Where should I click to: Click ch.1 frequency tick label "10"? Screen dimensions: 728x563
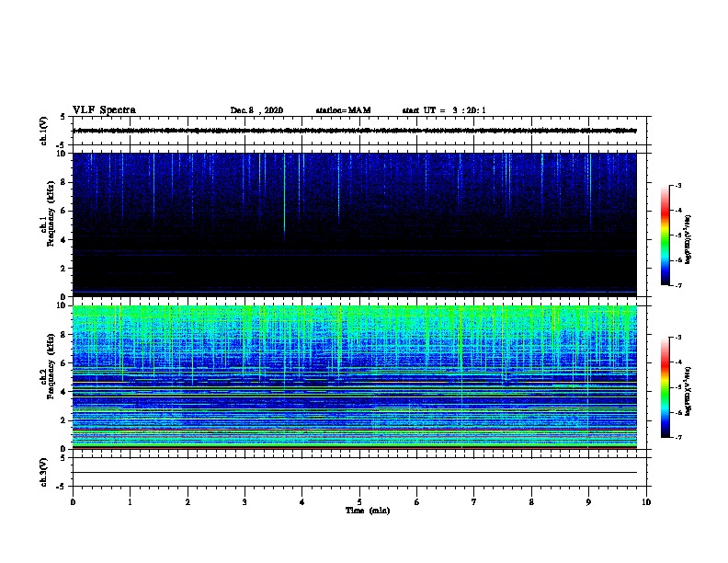tap(62, 154)
